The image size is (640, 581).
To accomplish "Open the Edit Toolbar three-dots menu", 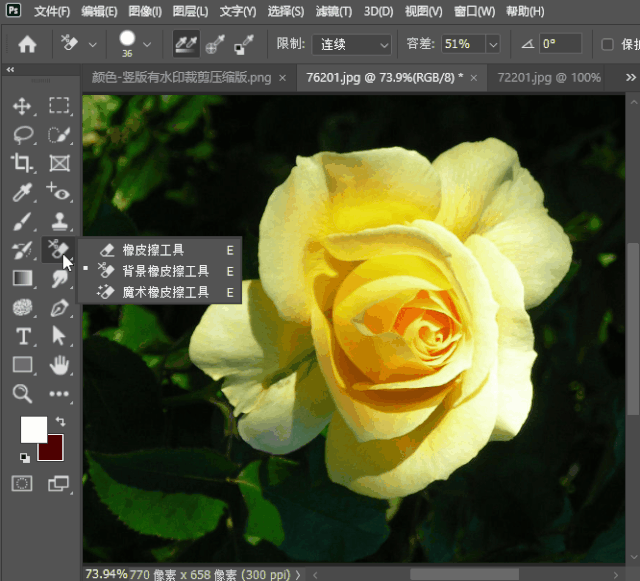I will pyautogui.click(x=59, y=394).
